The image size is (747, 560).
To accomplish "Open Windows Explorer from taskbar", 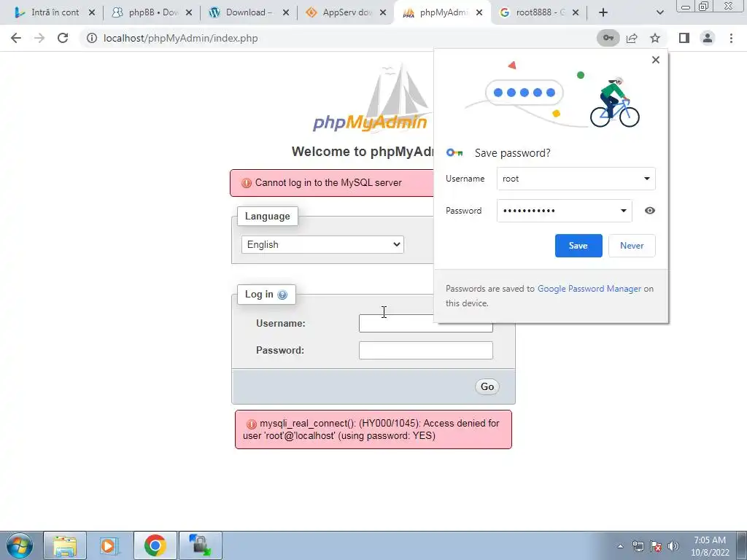I will (65, 545).
